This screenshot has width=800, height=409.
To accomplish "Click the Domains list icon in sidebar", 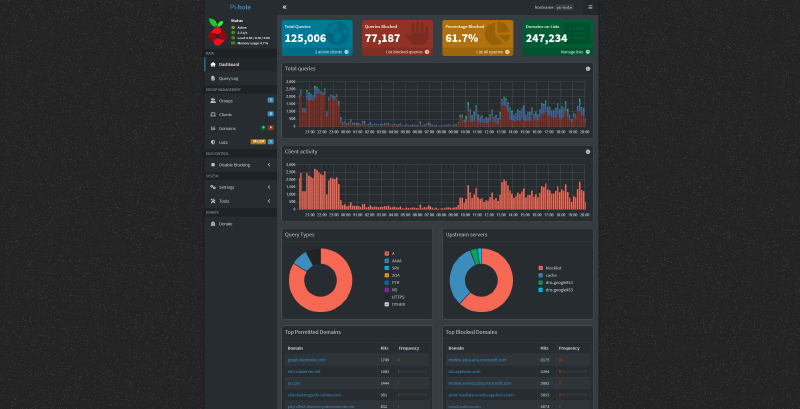I will (x=213, y=128).
